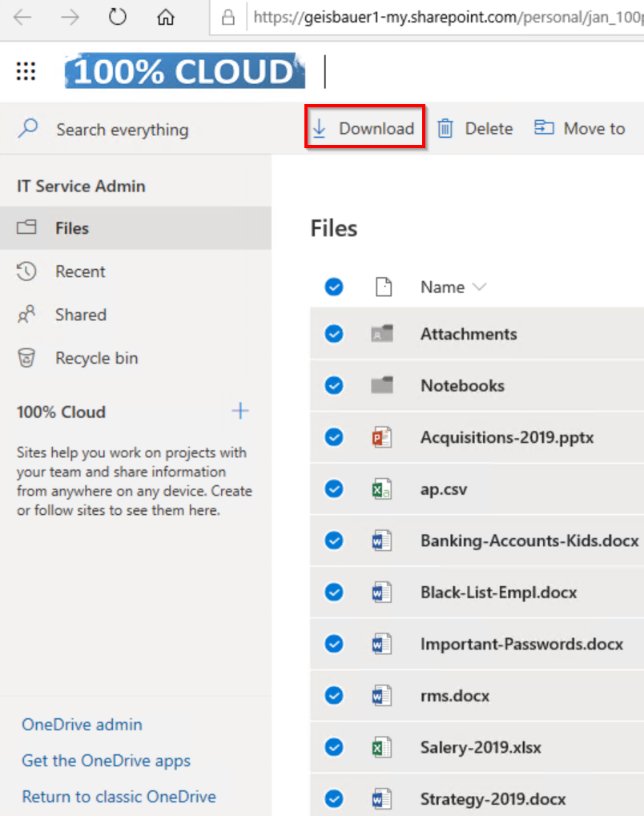Open the Recent view in sidebar

(x=79, y=271)
